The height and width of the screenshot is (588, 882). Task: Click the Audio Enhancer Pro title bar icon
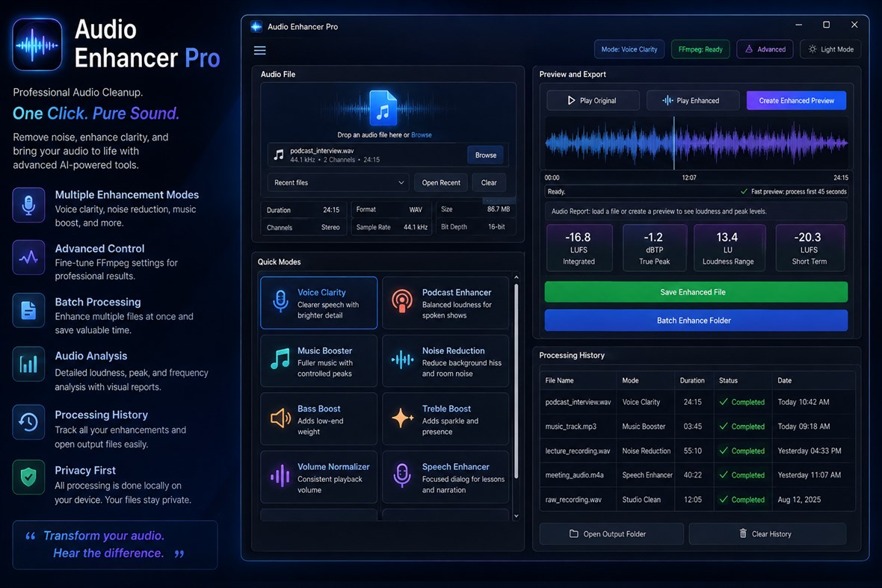tap(256, 26)
